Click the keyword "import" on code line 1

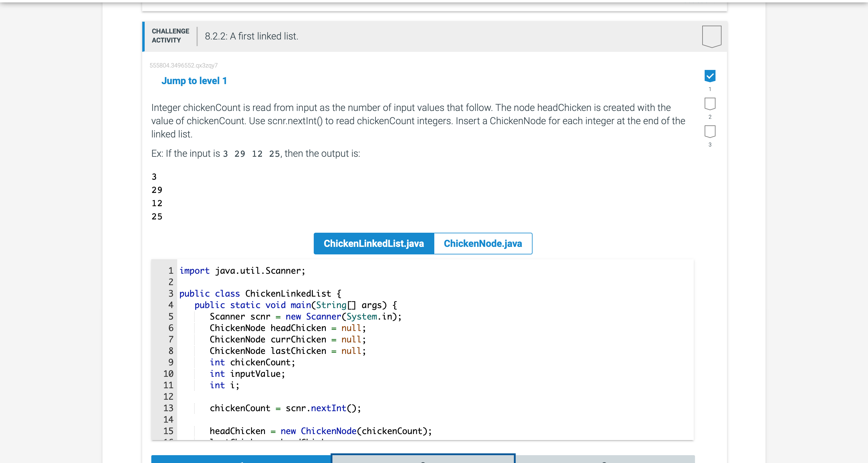(x=194, y=271)
